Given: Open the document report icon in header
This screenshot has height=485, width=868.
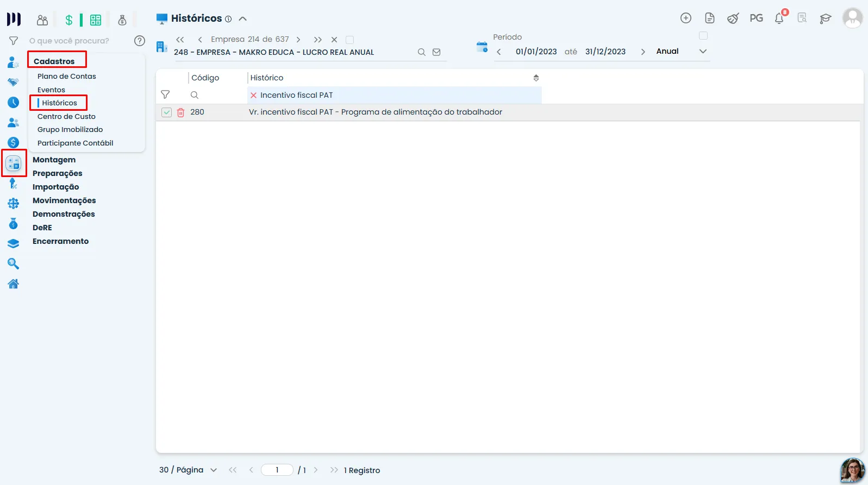Looking at the screenshot, I should 709,18.
